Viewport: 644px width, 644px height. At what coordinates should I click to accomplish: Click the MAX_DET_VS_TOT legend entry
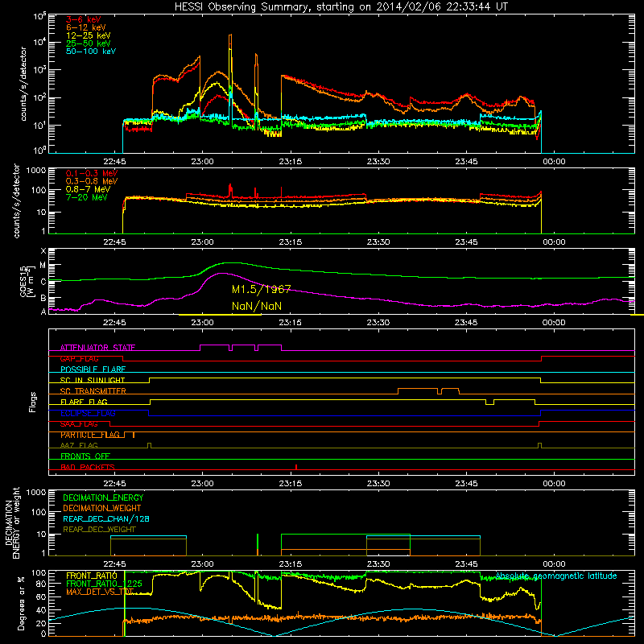(x=100, y=592)
